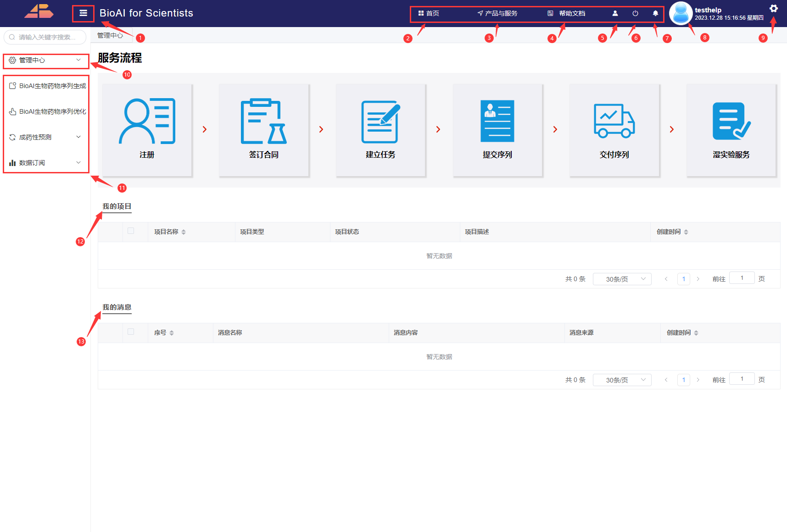
Task: Focus the 前往 page jump field for projects
Action: click(742, 278)
